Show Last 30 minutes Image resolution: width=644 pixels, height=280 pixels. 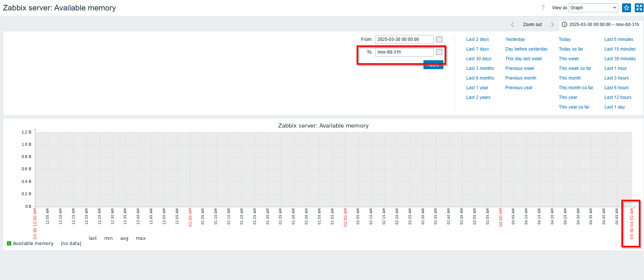coord(620,59)
